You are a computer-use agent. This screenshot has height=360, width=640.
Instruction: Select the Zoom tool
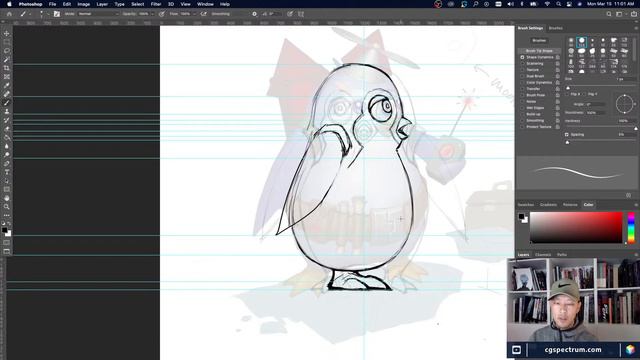tap(7, 207)
